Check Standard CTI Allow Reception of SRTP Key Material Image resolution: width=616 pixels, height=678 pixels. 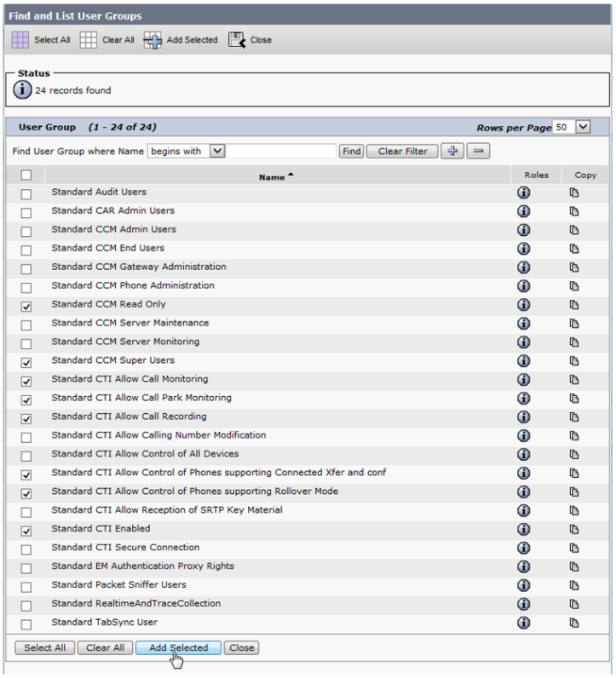pos(26,512)
